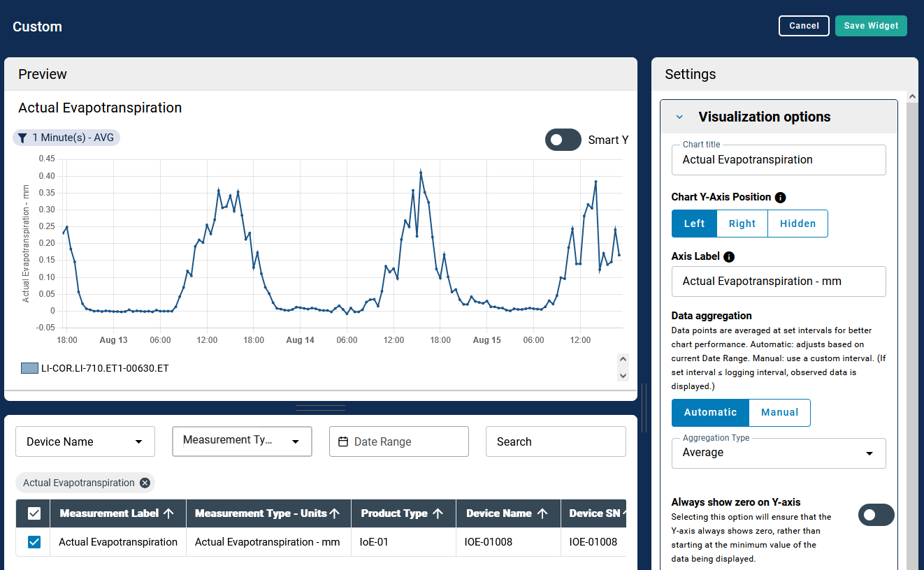The height and width of the screenshot is (570, 924).
Task: Enable Always show zero on Y-axis
Action: [876, 515]
